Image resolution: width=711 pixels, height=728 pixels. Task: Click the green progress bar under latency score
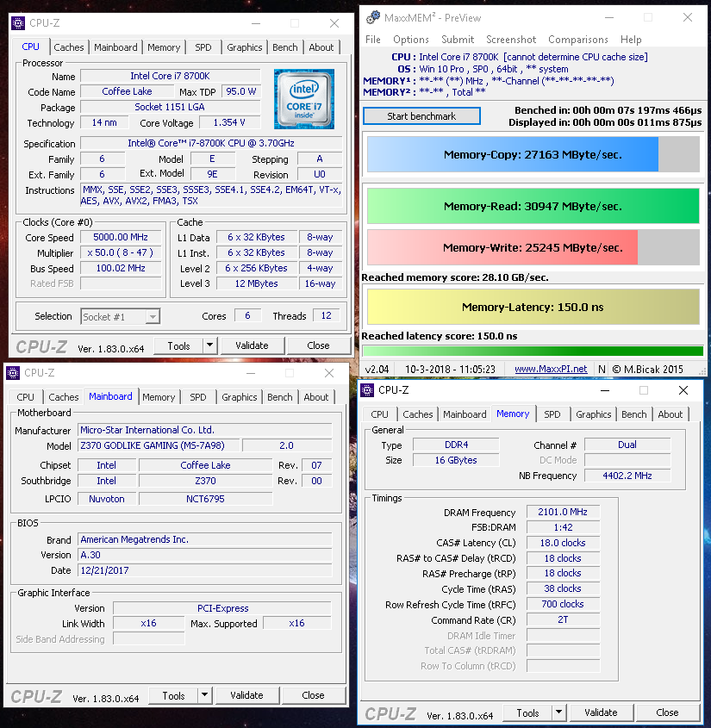point(533,351)
